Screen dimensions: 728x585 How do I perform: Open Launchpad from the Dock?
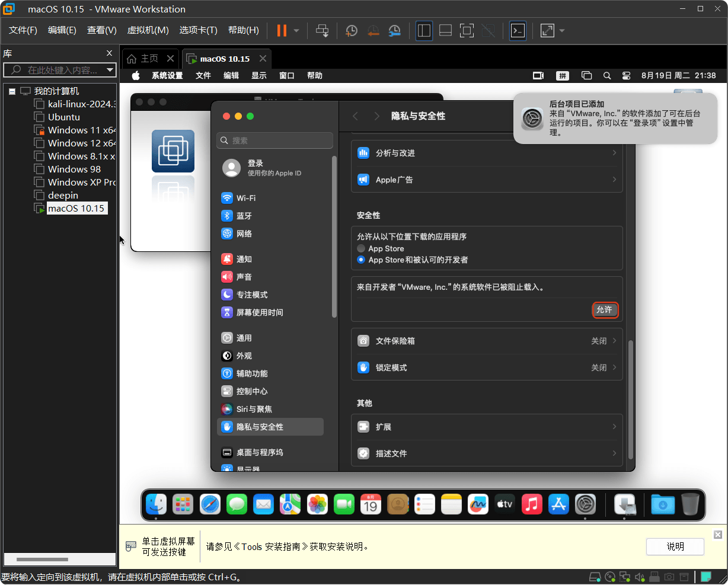point(183,504)
